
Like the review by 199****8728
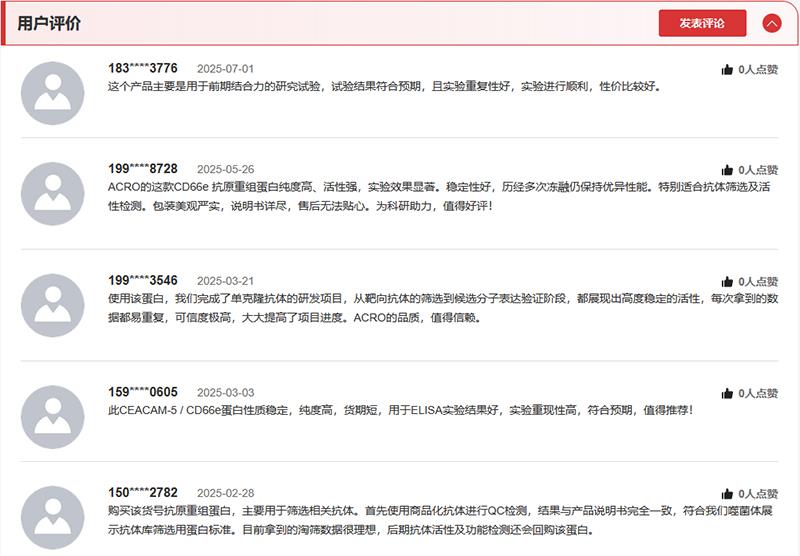[727, 170]
